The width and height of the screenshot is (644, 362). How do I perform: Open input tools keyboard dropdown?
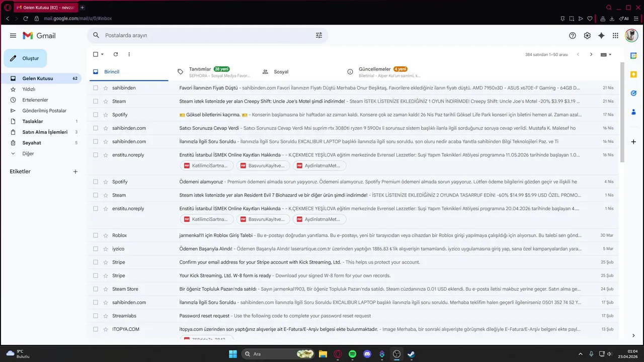pyautogui.click(x=606, y=54)
